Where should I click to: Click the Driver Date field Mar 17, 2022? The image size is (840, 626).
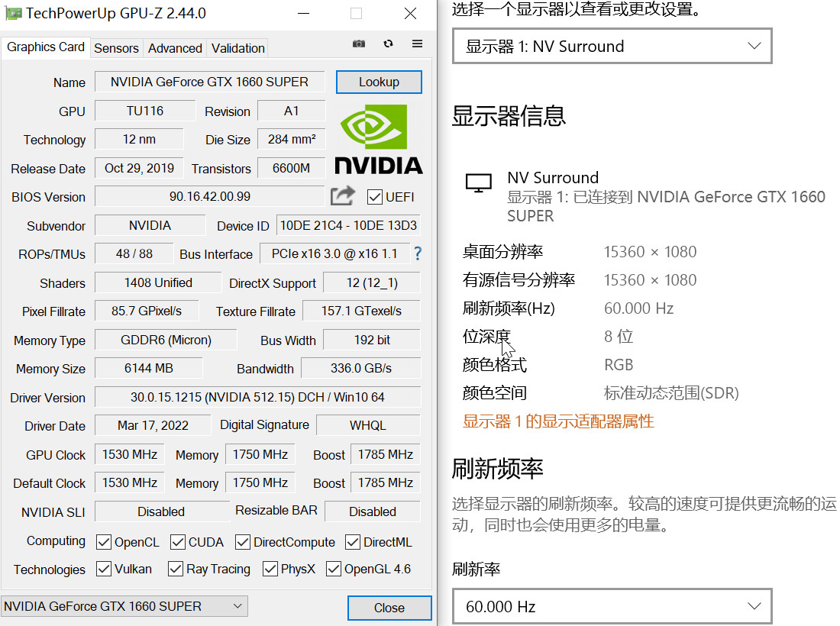153,426
